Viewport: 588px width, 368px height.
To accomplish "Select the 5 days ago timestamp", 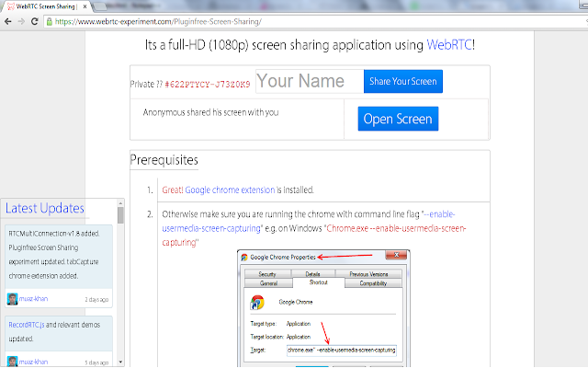I will point(96,362).
